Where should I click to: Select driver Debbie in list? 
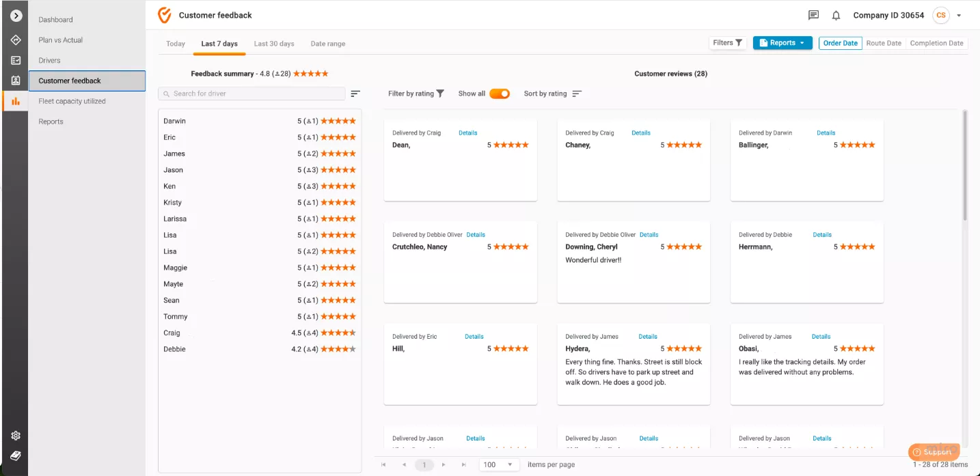click(x=260, y=349)
